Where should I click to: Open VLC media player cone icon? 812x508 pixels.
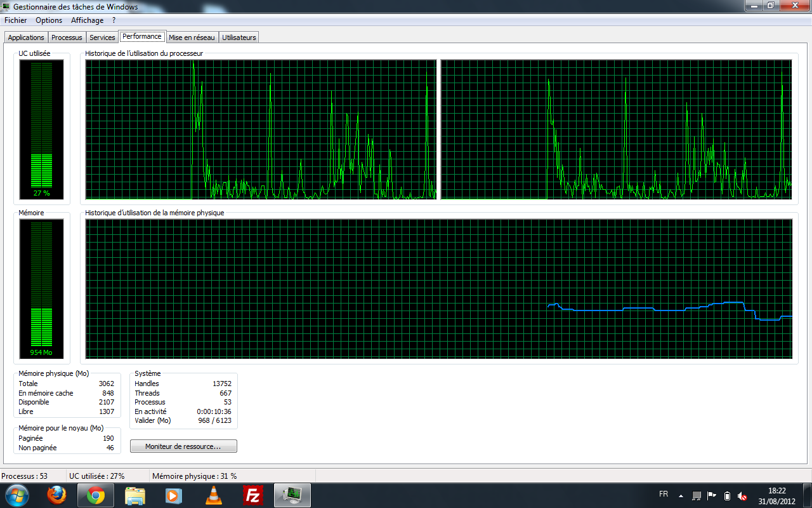214,495
